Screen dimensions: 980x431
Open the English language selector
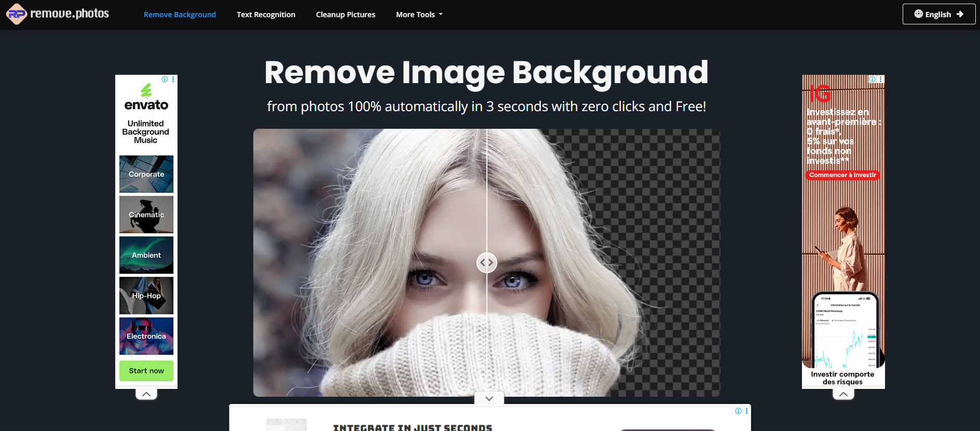coord(938,14)
